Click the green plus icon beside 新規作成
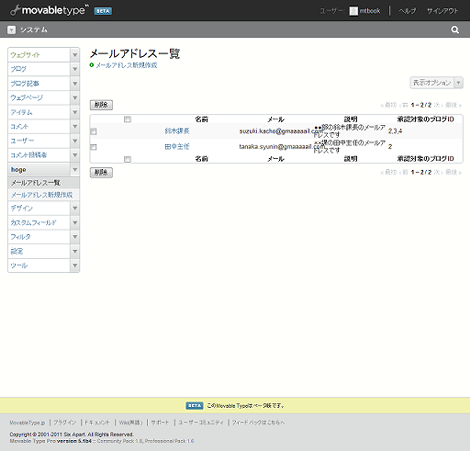 click(x=92, y=65)
